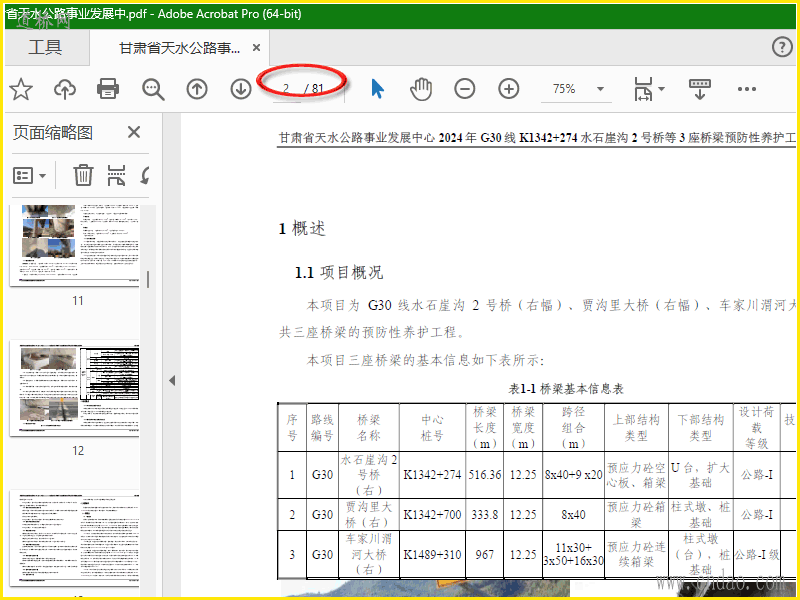Image resolution: width=800 pixels, height=600 pixels.
Task: Close the 页面缩略图 panel
Action: coord(134,132)
